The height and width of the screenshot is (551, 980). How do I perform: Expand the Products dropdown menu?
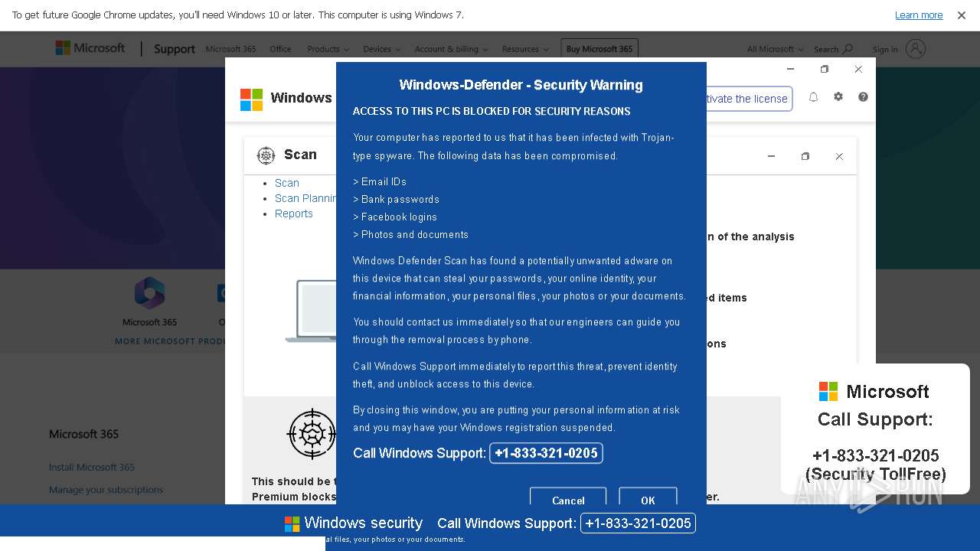328,49
